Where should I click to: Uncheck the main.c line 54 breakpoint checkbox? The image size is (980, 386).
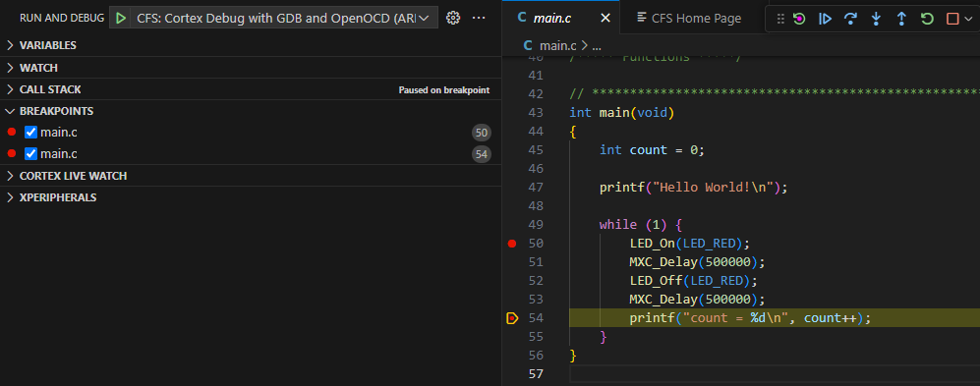pos(30,153)
